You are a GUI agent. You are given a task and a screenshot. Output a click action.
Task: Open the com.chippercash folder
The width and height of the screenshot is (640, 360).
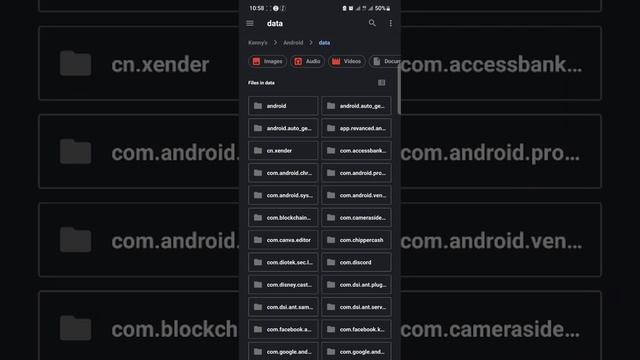click(x=356, y=240)
